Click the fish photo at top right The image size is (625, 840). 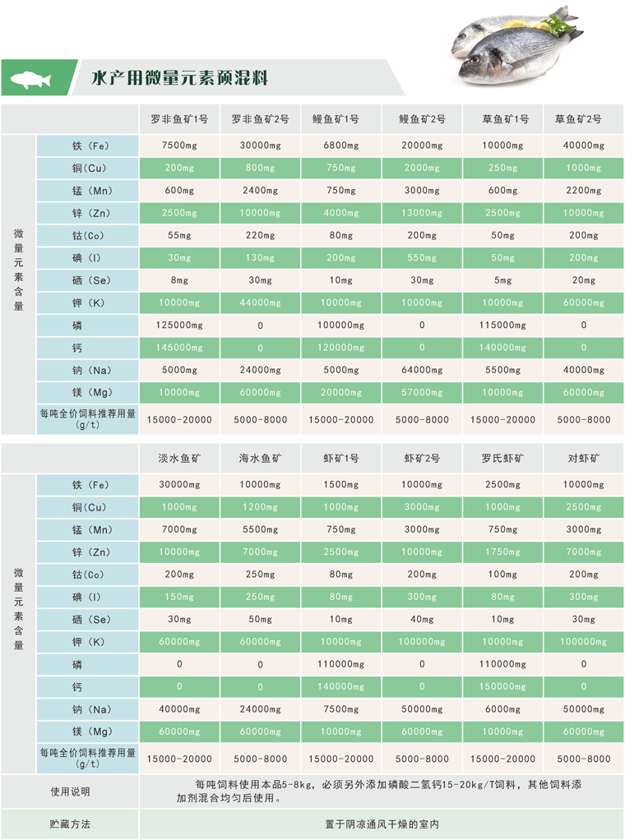coord(516,44)
